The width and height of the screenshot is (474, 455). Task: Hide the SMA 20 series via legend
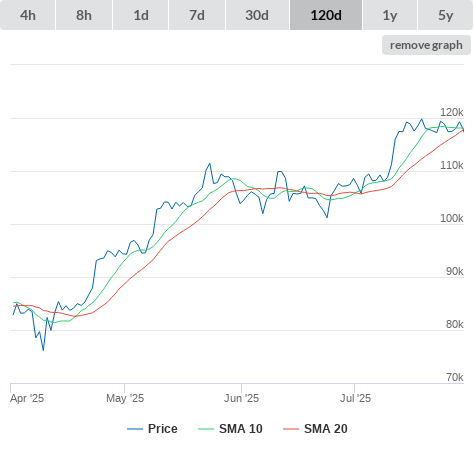coord(326,429)
